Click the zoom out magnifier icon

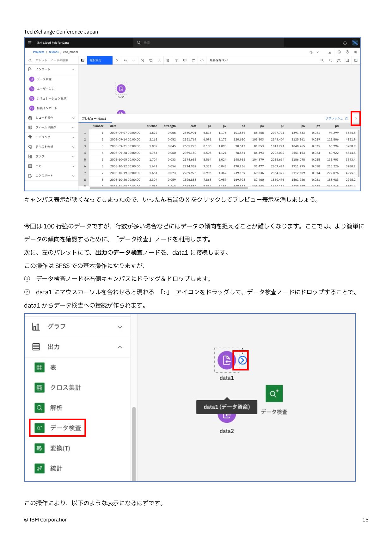pyautogui.click(x=330, y=60)
